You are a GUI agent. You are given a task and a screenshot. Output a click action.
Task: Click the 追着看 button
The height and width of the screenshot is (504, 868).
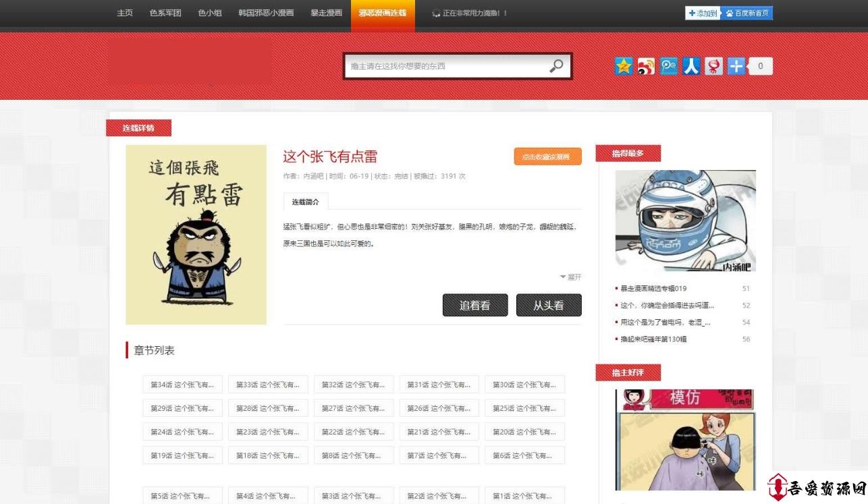[x=475, y=305]
